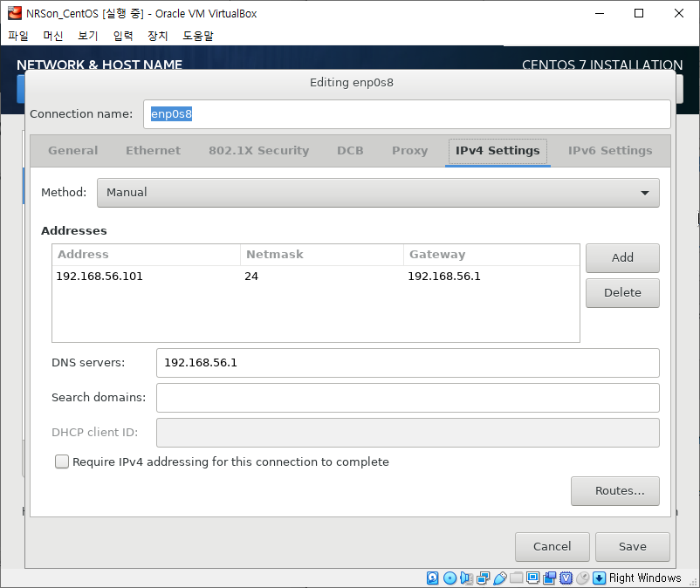This screenshot has width=700, height=588.
Task: Open the 파일 menu
Action: point(18,36)
